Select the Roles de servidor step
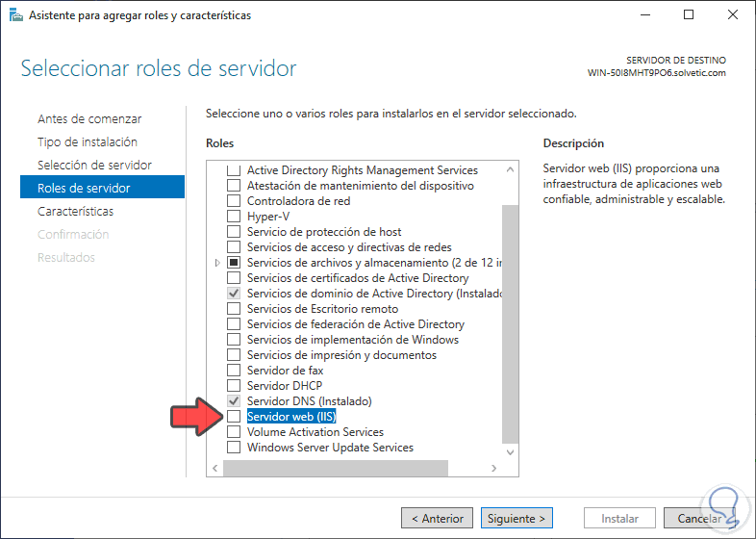Viewport: 756px width, 539px height. [x=102, y=188]
